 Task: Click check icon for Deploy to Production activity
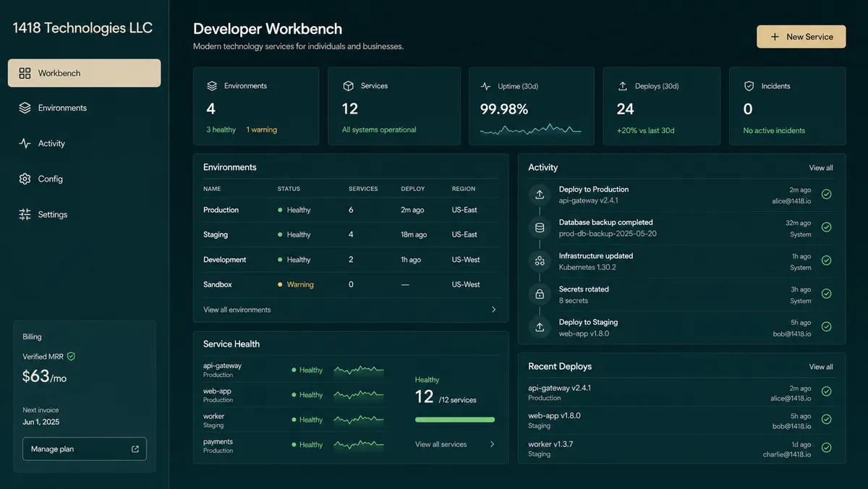click(826, 195)
